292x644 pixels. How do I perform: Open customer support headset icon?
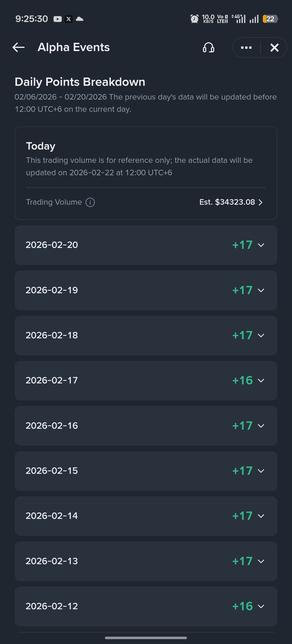click(x=209, y=47)
